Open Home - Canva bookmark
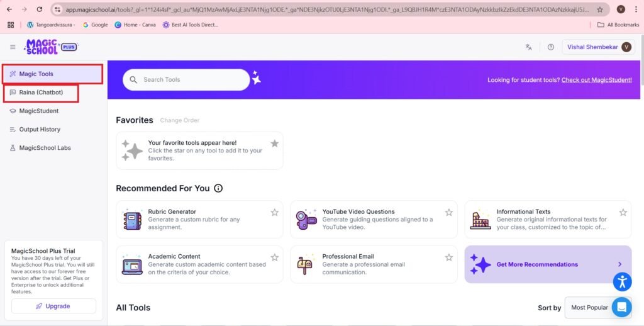Screen dimensions: 644x326 pos(135,25)
